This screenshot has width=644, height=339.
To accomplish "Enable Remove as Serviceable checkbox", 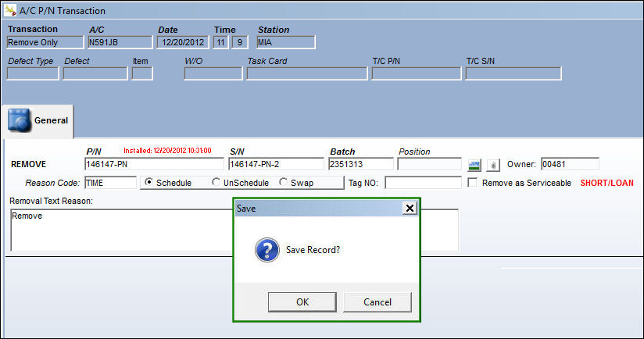I will [472, 183].
